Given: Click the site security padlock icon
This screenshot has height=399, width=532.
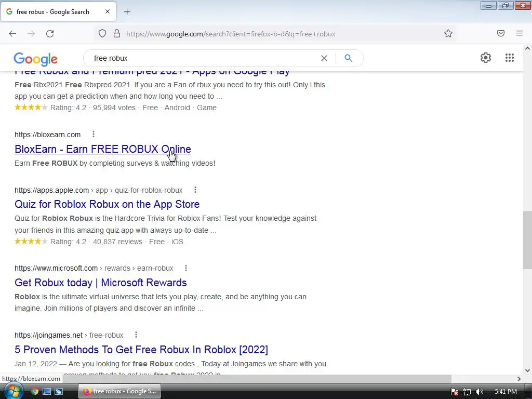Looking at the screenshot, I should tap(117, 33).
